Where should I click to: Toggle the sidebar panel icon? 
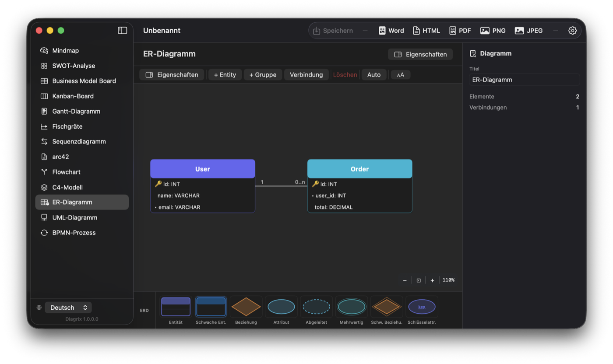[x=123, y=30]
